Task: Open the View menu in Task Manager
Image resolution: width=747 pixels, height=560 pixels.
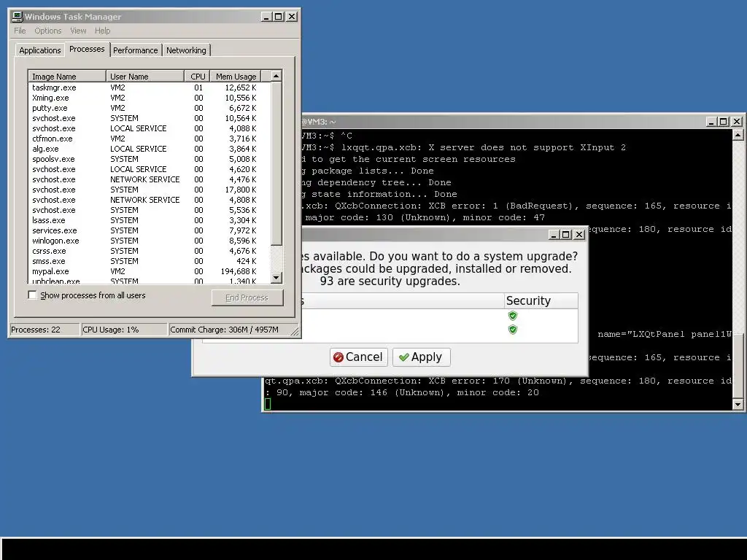Action: click(78, 31)
